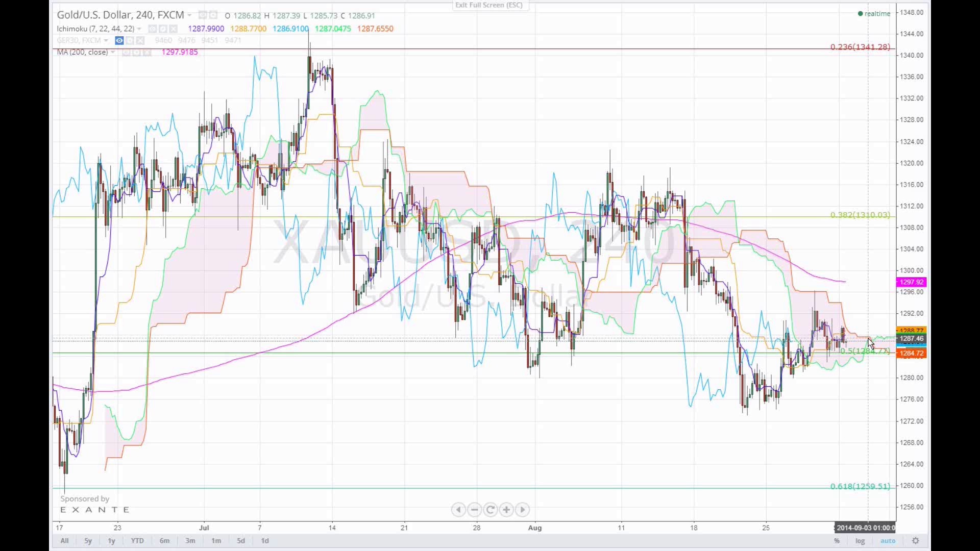Toggle the log scale option
The width and height of the screenshot is (980, 551).
click(860, 541)
